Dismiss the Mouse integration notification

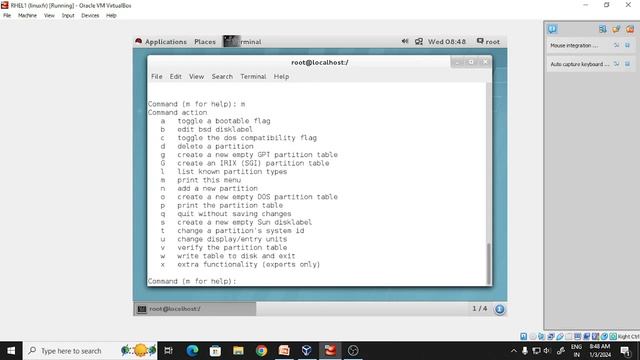click(627, 45)
